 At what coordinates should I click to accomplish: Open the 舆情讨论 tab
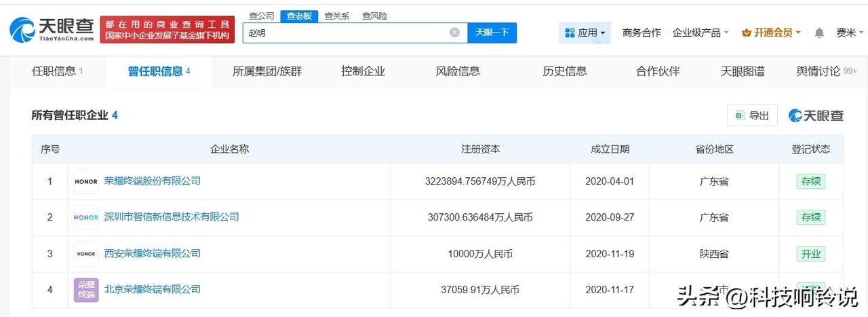[x=827, y=71]
